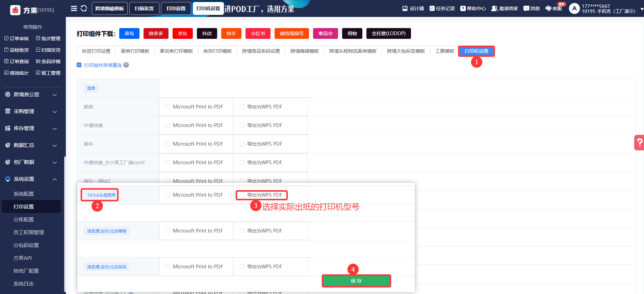Collapse the 系统设置 sidebar menu
This screenshot has height=294, width=644.
pyautogui.click(x=31, y=179)
